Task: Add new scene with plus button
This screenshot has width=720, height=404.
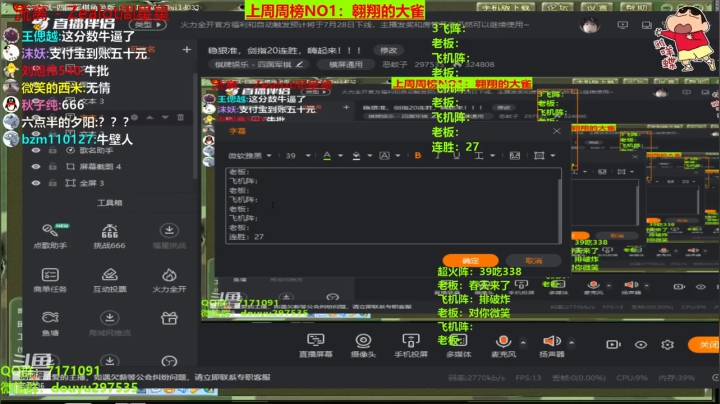Action: [x=186, y=49]
